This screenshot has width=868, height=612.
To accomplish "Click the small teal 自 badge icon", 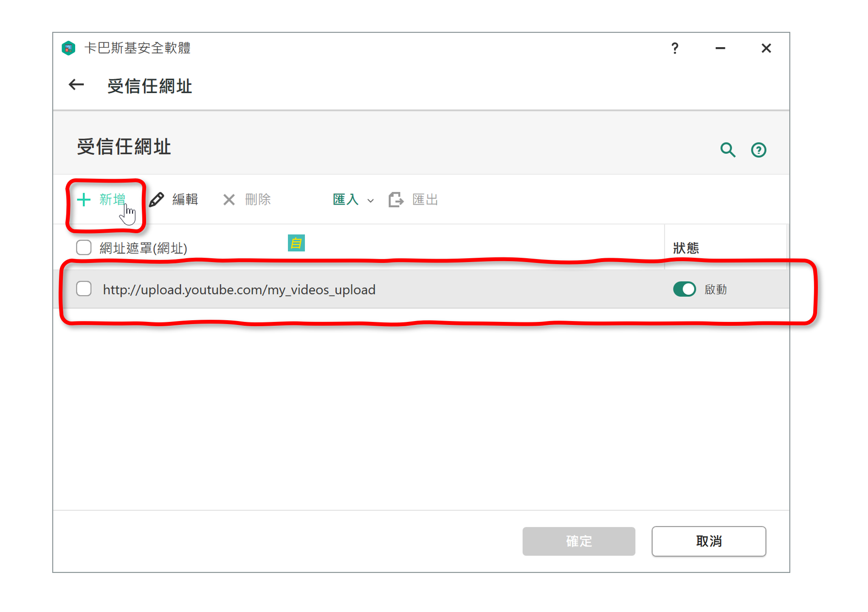I will click(296, 243).
